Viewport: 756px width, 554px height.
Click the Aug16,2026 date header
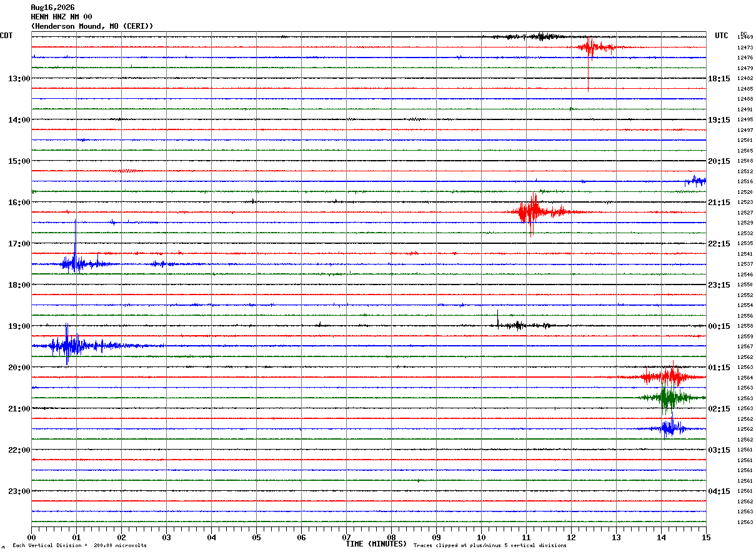click(x=52, y=8)
